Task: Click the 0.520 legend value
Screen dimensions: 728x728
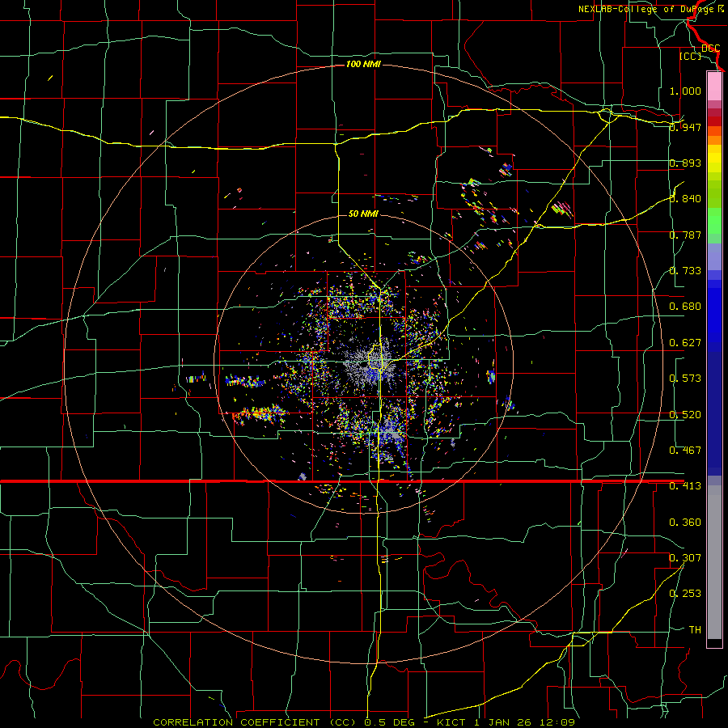Action: 685,415
